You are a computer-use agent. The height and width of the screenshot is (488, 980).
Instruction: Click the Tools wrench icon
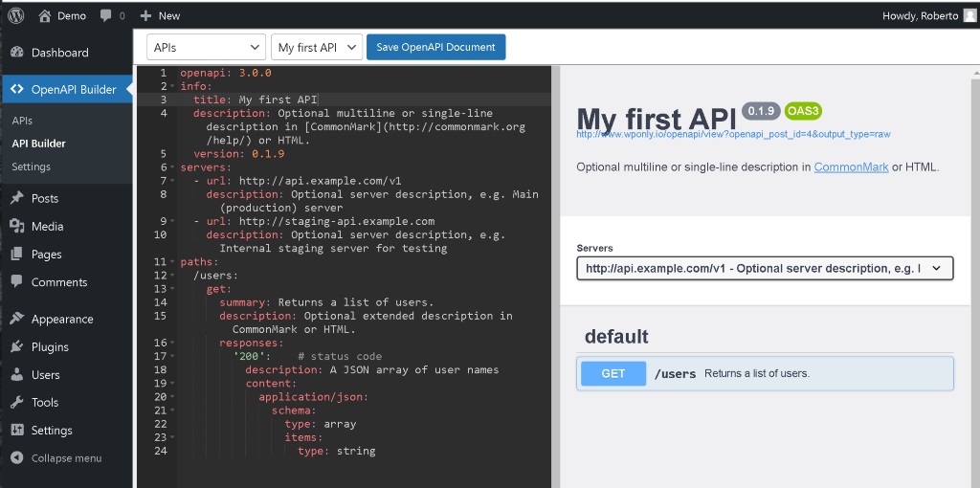(17, 403)
